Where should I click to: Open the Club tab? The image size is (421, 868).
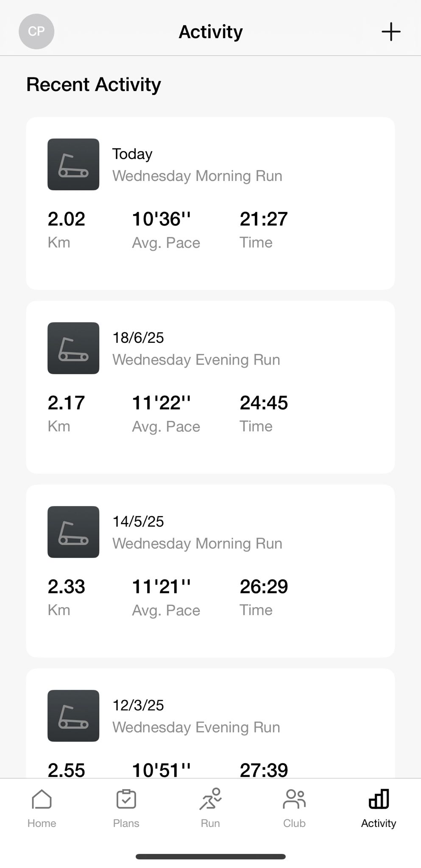(x=294, y=808)
